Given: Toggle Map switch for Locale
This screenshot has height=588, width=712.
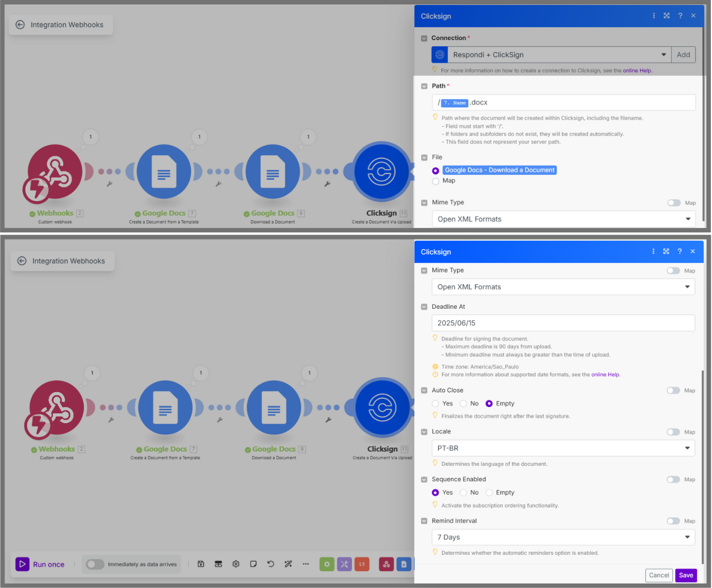Looking at the screenshot, I should click(673, 432).
